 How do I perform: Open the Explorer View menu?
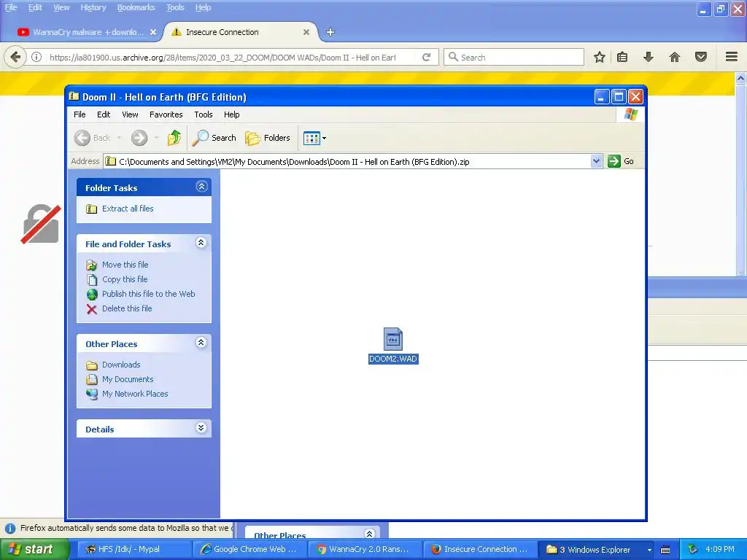[130, 114]
